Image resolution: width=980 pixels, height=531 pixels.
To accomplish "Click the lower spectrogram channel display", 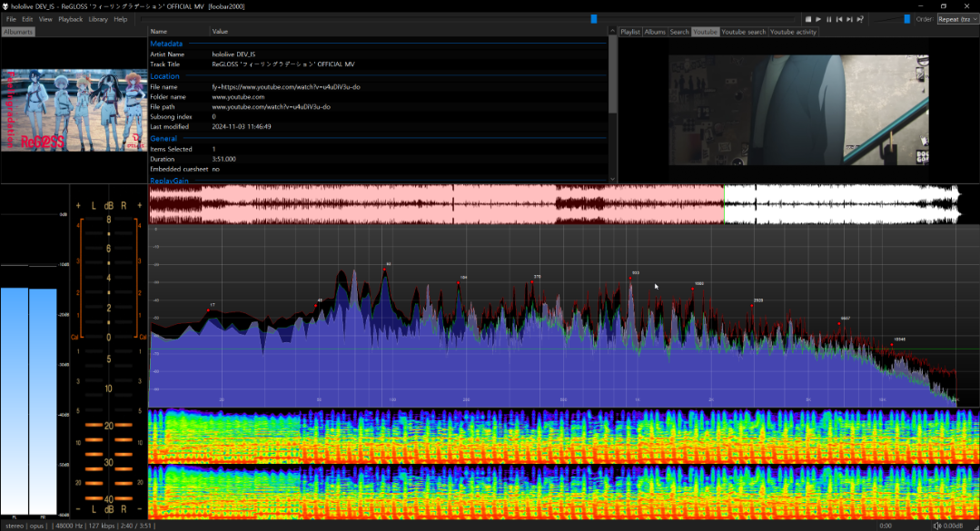I will [564, 492].
